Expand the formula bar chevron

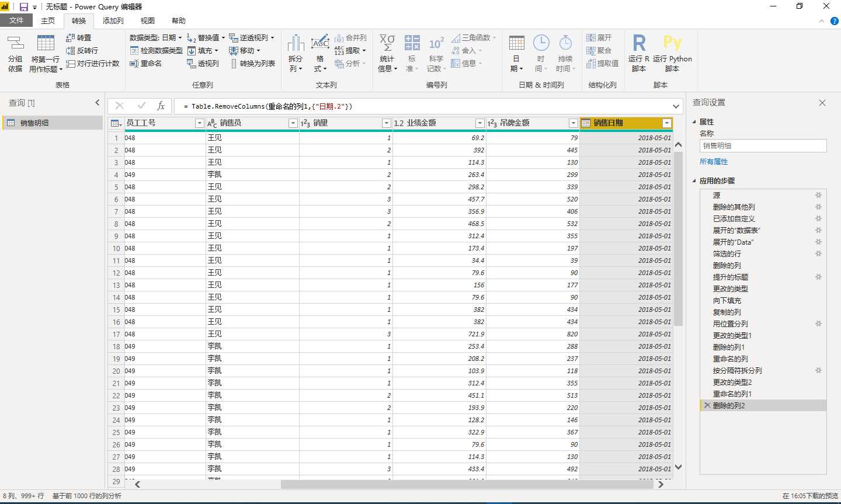pyautogui.click(x=676, y=106)
